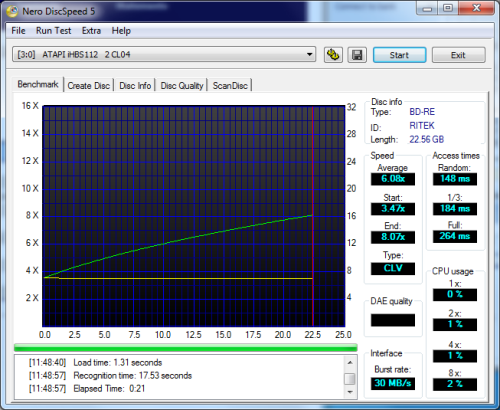Click the red vertical marker in the graph
500x410 pixels.
(313, 216)
